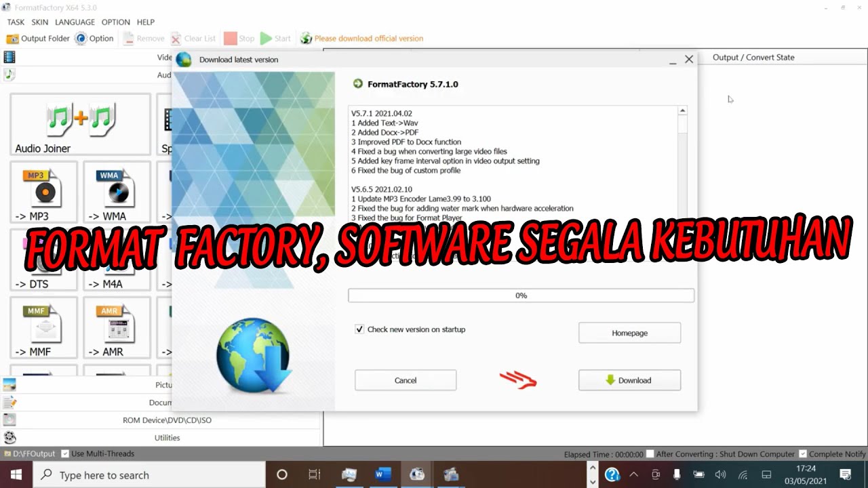Open the HELP menu
This screenshot has height=488, width=868.
click(x=146, y=22)
